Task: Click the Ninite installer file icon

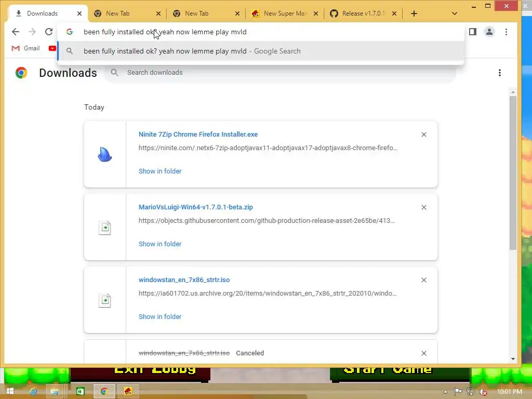Action: click(x=105, y=154)
